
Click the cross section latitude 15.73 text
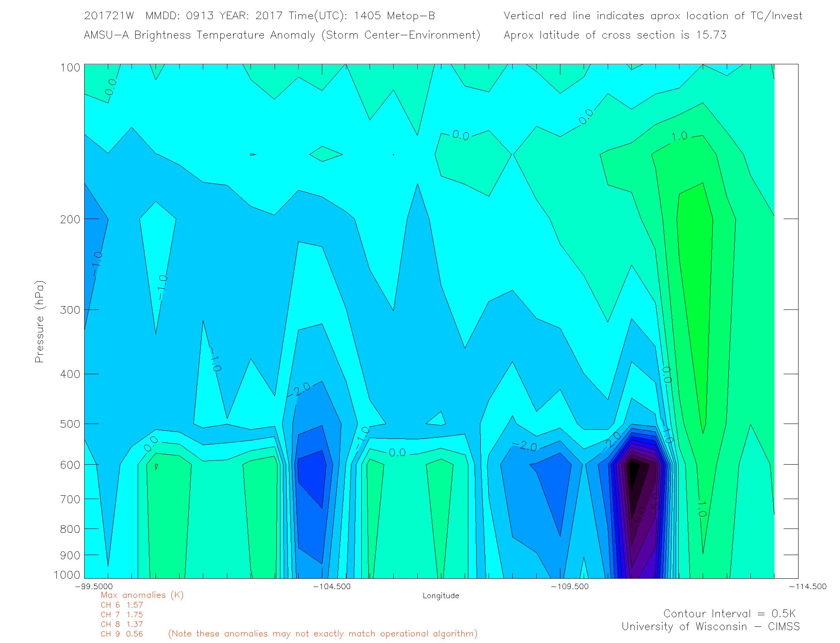[x=615, y=35]
